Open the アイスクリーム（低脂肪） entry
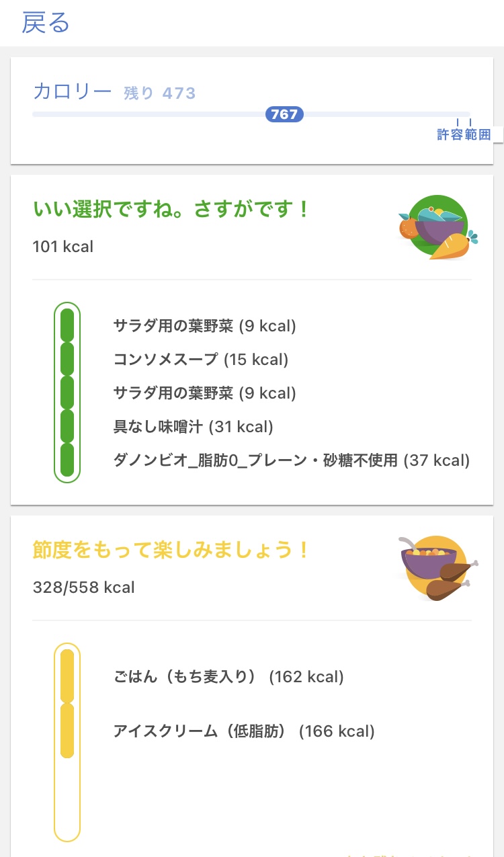The height and width of the screenshot is (857, 504). pyautogui.click(x=244, y=731)
